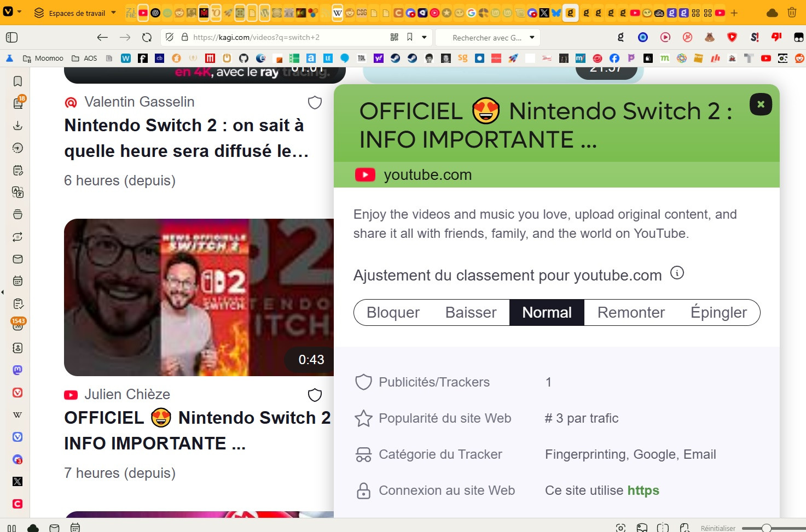Open the Moomoo bookmarks folder
This screenshot has width=806, height=532.
(x=43, y=59)
